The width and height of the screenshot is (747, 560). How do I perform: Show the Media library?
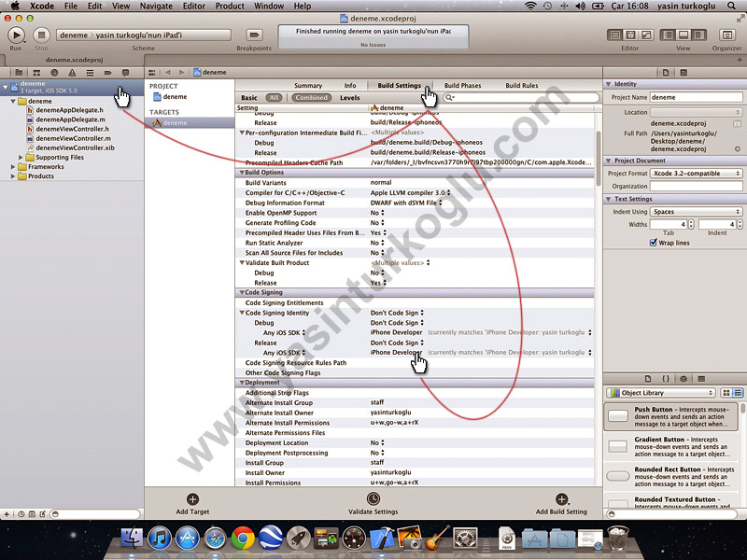tap(701, 379)
